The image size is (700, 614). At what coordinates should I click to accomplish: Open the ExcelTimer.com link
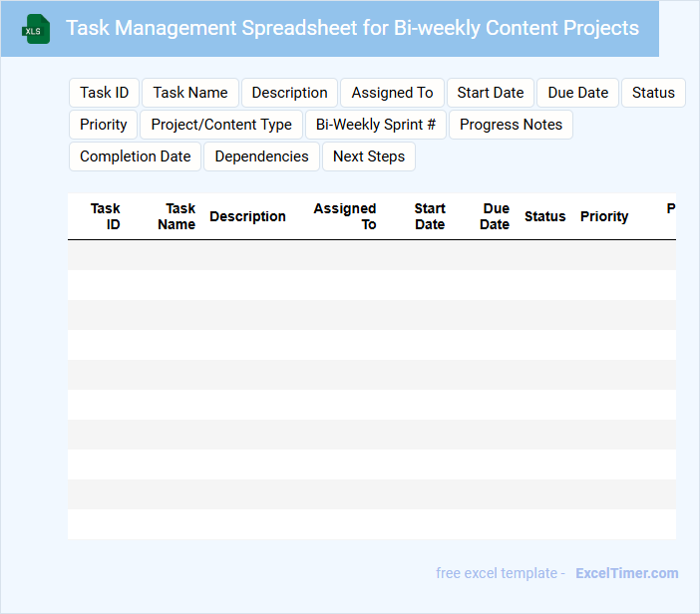click(x=626, y=573)
